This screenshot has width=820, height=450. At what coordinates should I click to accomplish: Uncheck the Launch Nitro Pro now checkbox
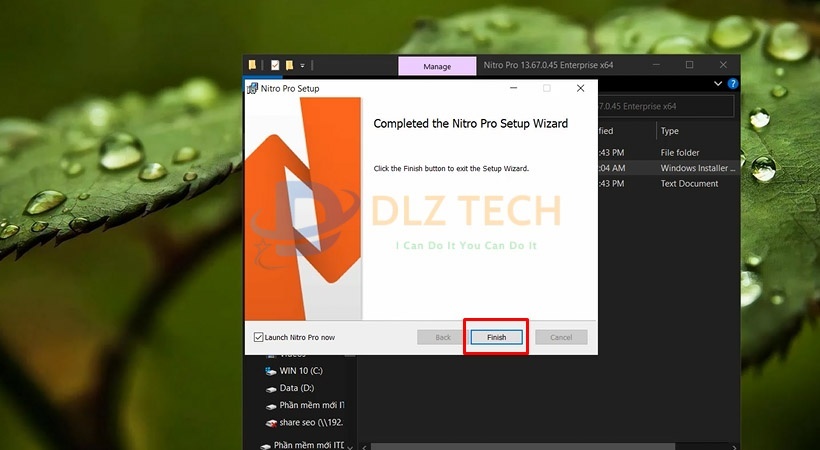pos(259,337)
